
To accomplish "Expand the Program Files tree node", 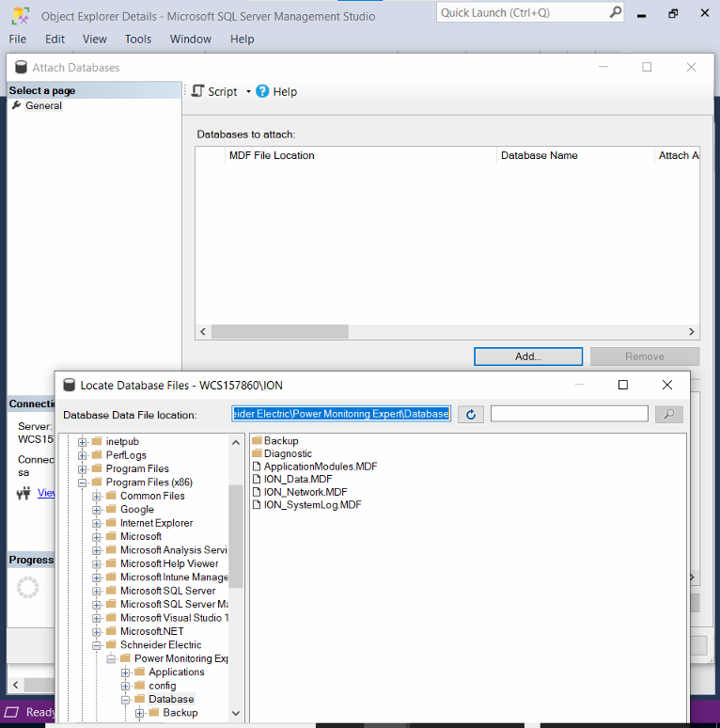I will click(82, 469).
